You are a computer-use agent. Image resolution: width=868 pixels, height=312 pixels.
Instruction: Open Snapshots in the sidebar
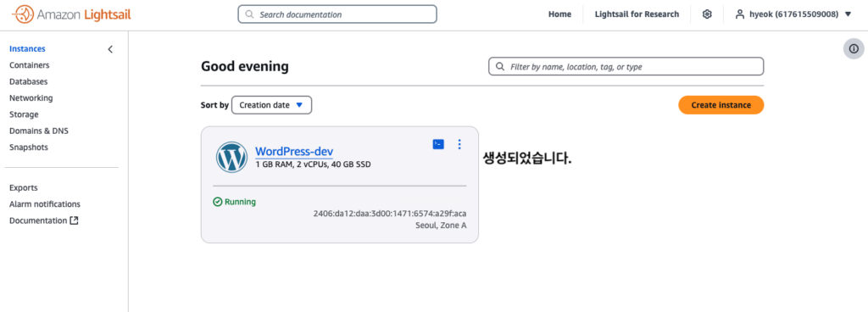[x=29, y=148]
